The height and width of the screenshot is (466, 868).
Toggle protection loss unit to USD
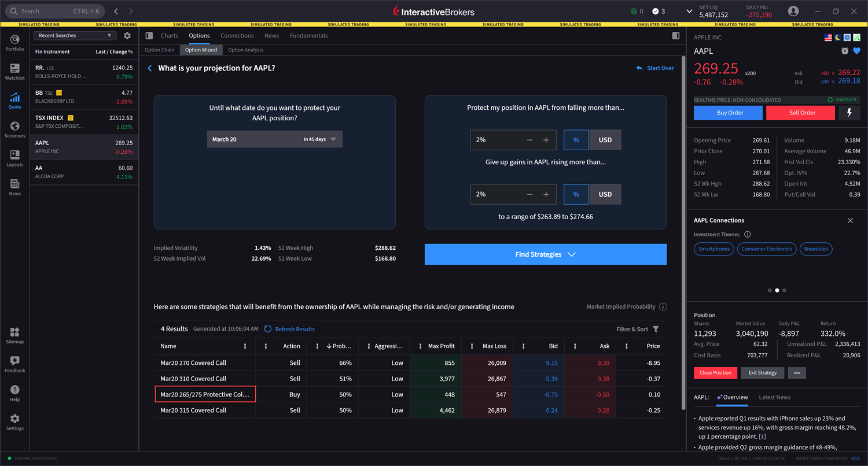[x=605, y=140]
